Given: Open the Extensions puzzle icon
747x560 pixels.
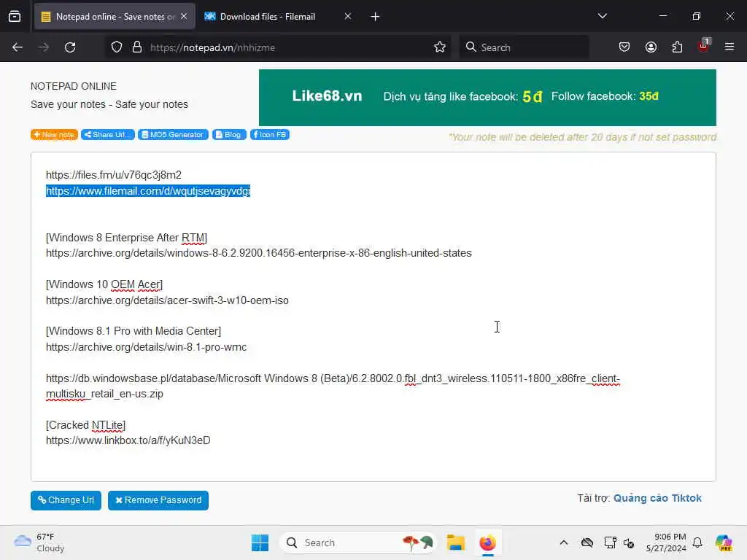Looking at the screenshot, I should click(x=677, y=47).
